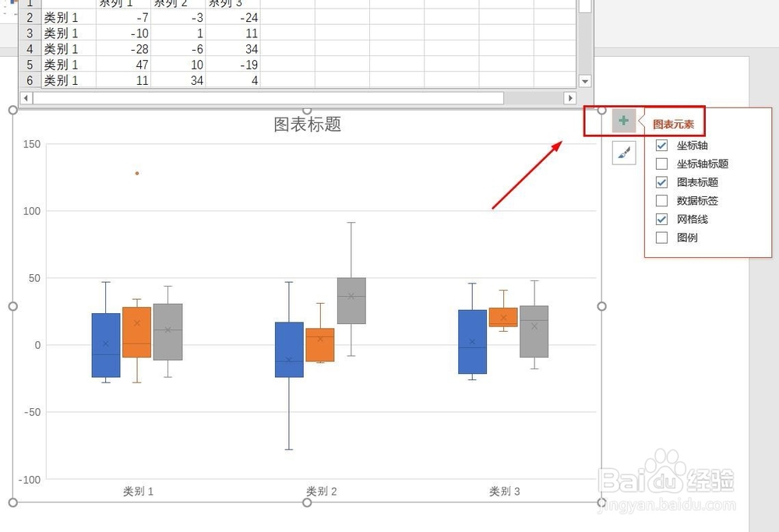Viewport: 779px width, 532px height.
Task: Enable 数据标签 for the chart
Action: point(663,200)
